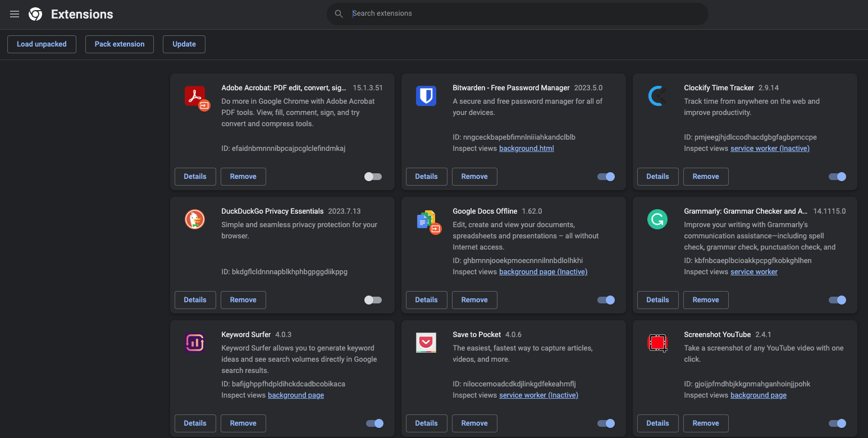Open Details for Keyword Surfer
The width and height of the screenshot is (868, 438).
tap(195, 423)
